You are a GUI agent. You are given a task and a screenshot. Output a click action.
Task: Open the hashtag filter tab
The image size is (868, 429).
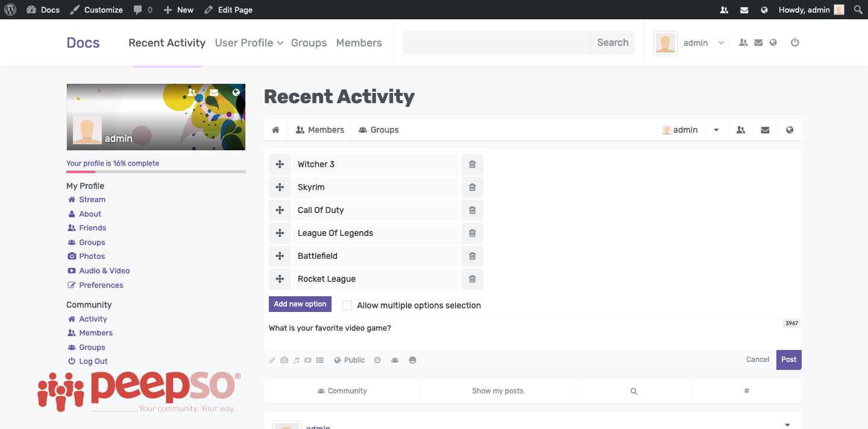pos(746,391)
